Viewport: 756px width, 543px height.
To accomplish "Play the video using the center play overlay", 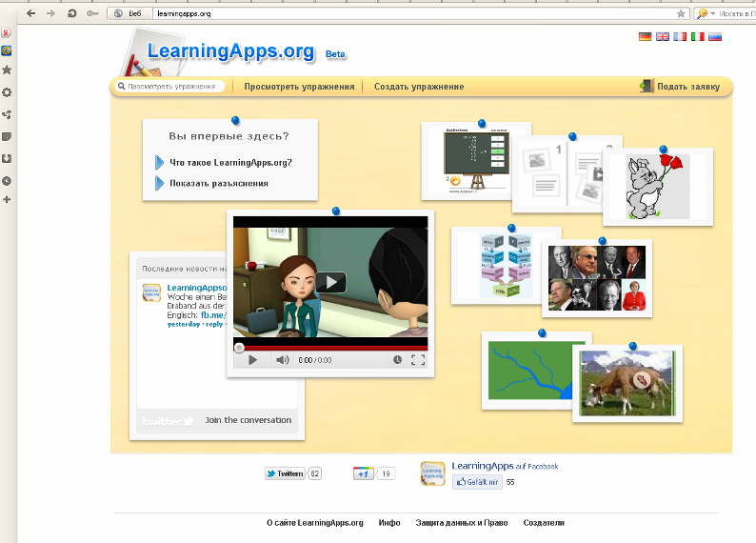I will 330,282.
